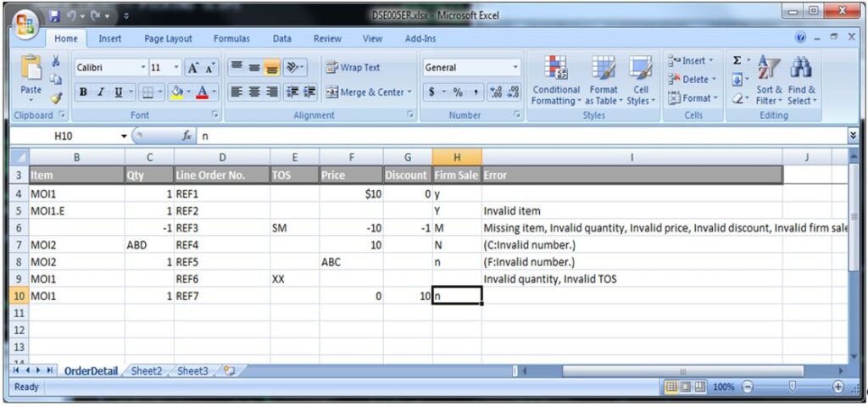The height and width of the screenshot is (407, 868).
Task: Undo the last action
Action: [72, 16]
